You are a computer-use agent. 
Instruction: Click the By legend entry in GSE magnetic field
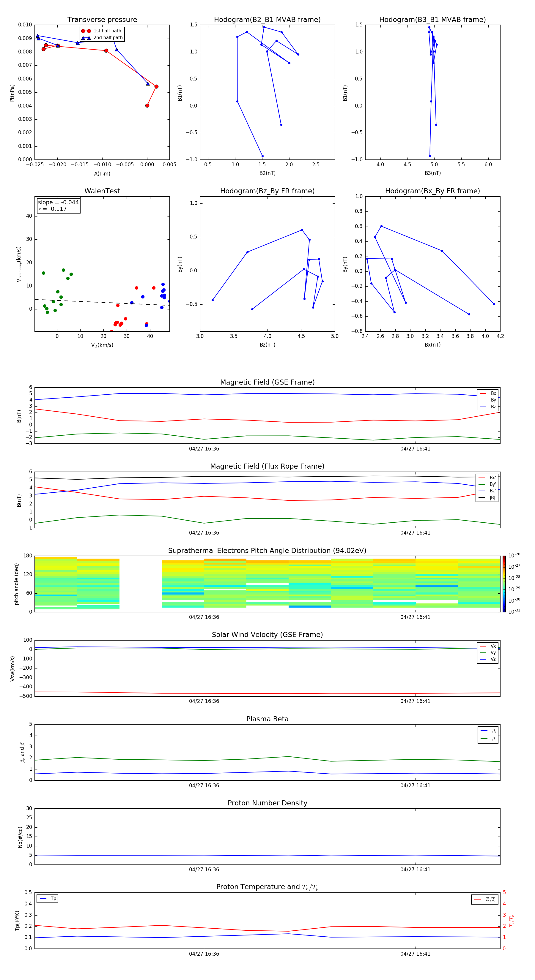coord(488,400)
